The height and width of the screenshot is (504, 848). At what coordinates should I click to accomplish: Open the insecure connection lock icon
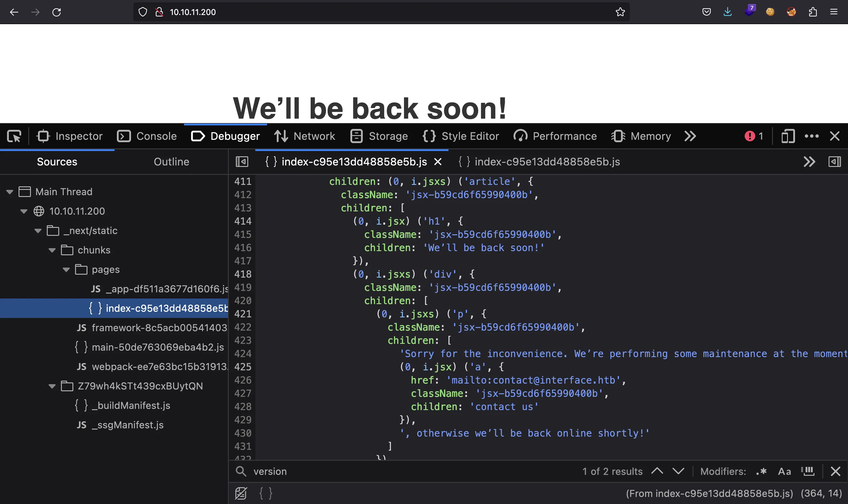(x=159, y=12)
